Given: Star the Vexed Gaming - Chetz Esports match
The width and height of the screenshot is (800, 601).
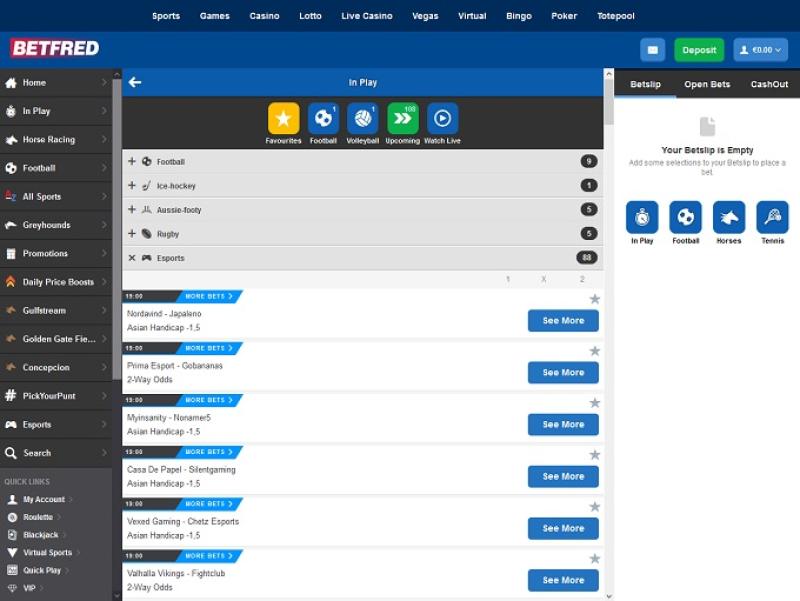Looking at the screenshot, I should (x=594, y=507).
